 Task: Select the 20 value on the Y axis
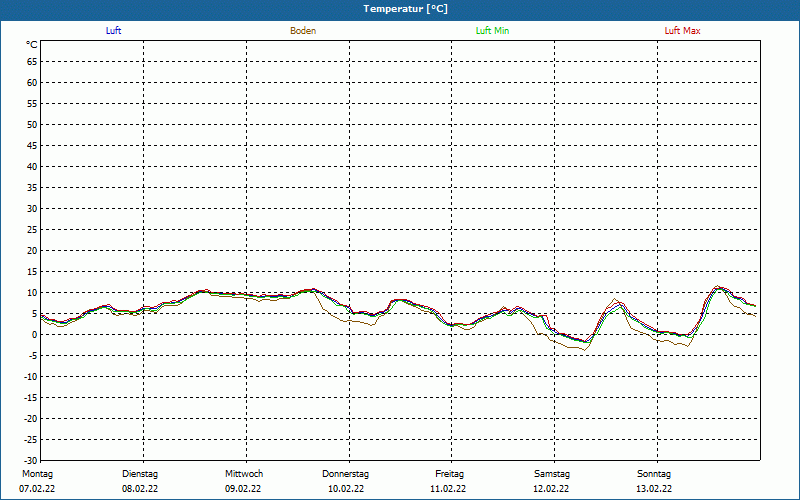(32, 251)
